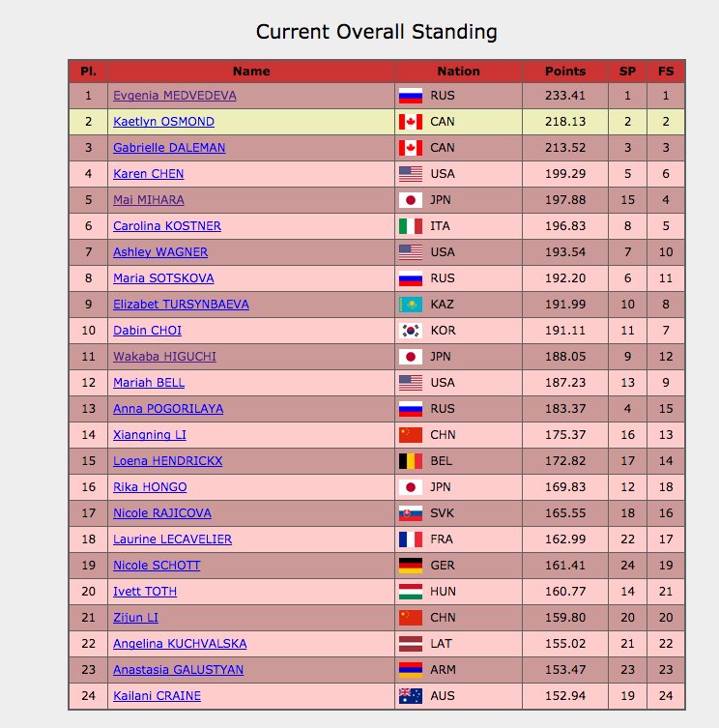Click the Hungarian flag next to HUN
Image resolution: width=719 pixels, height=728 pixels.
click(x=411, y=592)
